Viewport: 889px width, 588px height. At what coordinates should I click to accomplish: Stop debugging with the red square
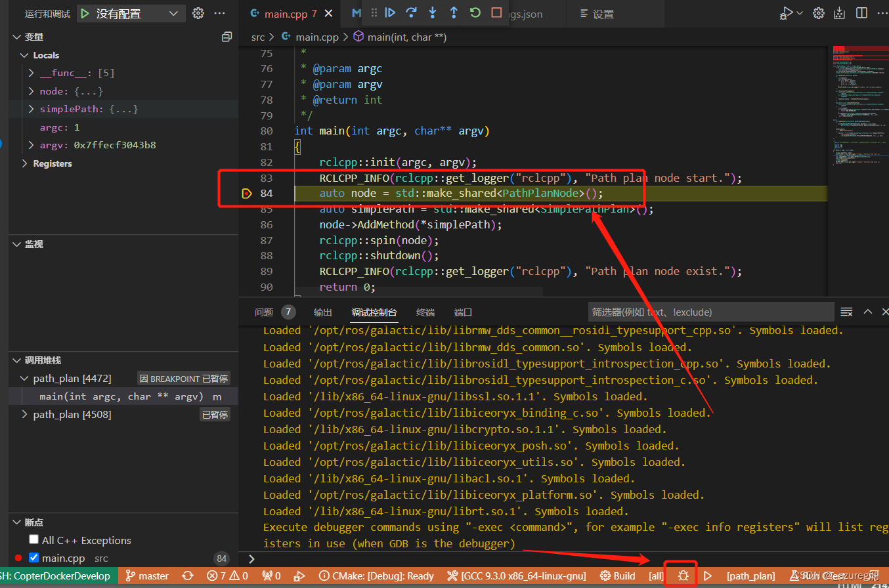tap(496, 12)
